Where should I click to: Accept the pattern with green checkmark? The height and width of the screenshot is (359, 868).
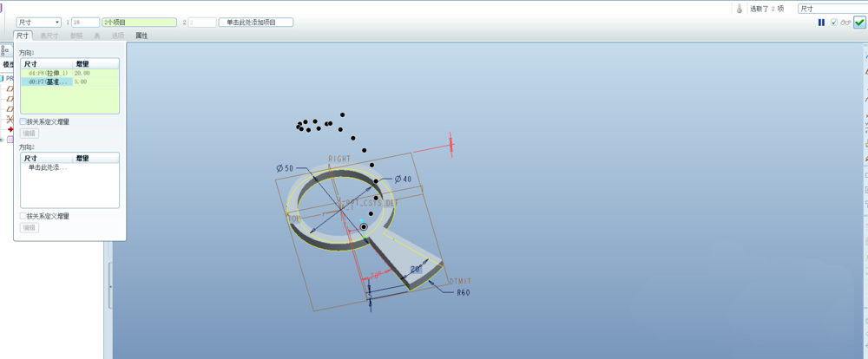[859, 23]
